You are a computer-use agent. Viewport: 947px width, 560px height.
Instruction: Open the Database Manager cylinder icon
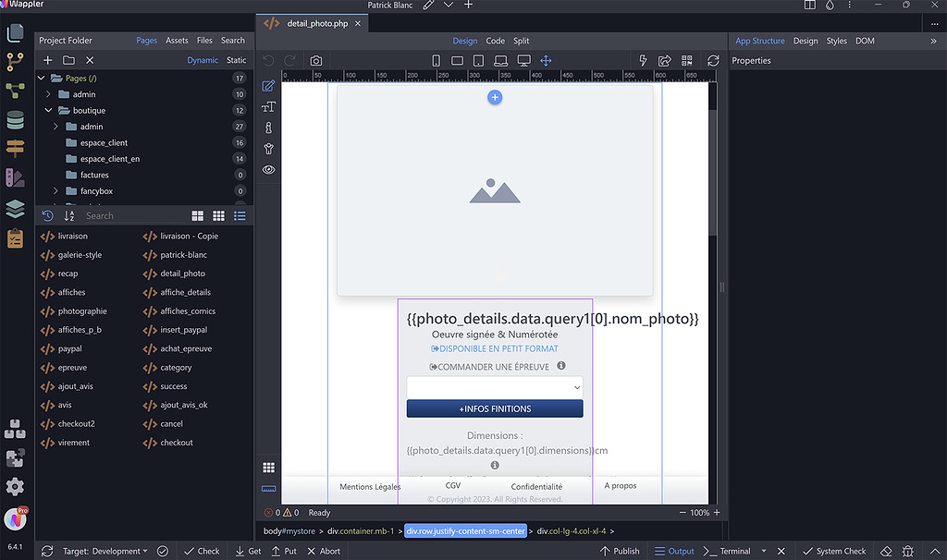point(15,119)
